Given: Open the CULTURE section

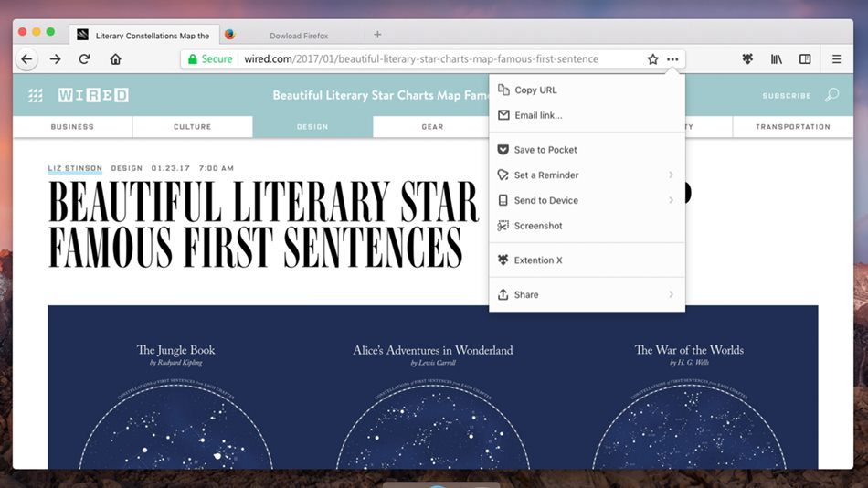Looking at the screenshot, I should pos(193,127).
